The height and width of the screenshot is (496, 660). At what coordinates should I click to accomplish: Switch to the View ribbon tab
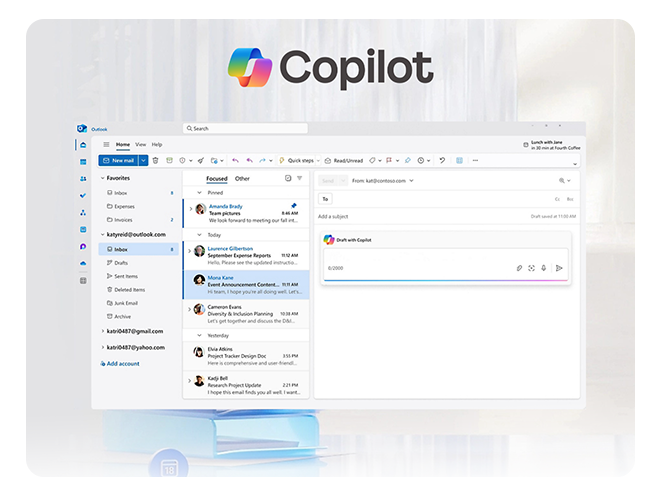[x=141, y=144]
